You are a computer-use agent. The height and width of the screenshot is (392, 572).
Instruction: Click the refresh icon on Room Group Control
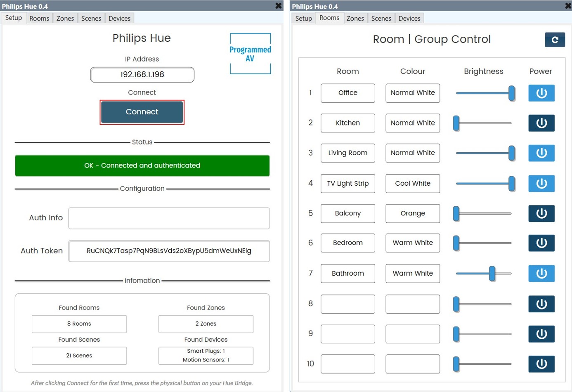pyautogui.click(x=555, y=40)
